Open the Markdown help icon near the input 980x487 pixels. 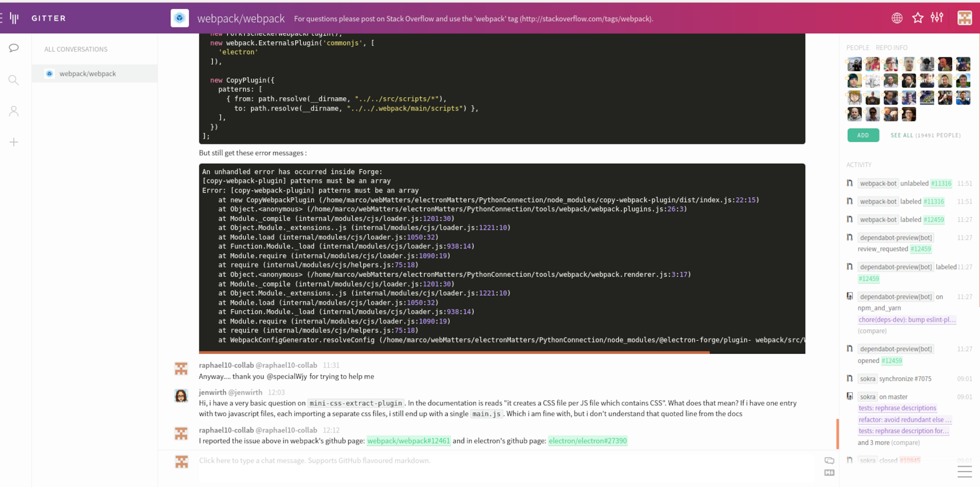(829, 472)
